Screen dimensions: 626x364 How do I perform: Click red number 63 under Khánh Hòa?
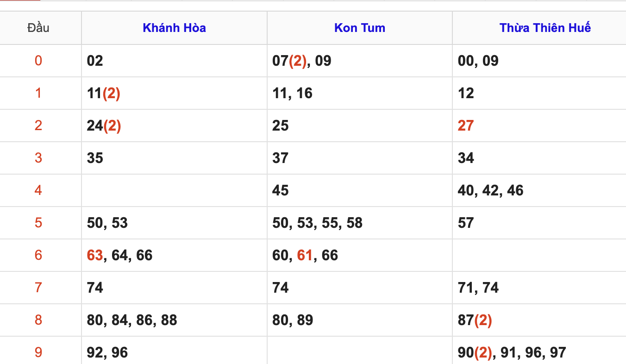95,255
